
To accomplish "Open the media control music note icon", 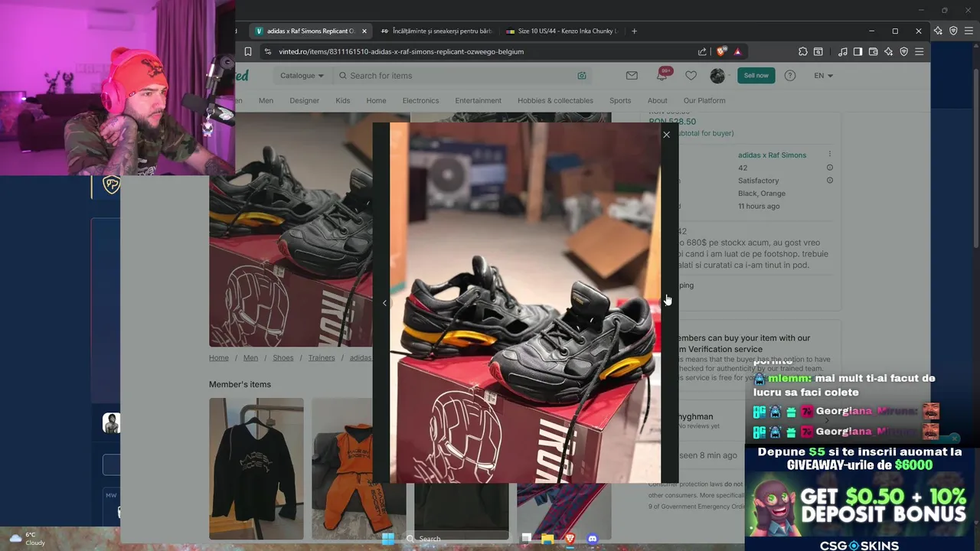I will [842, 51].
